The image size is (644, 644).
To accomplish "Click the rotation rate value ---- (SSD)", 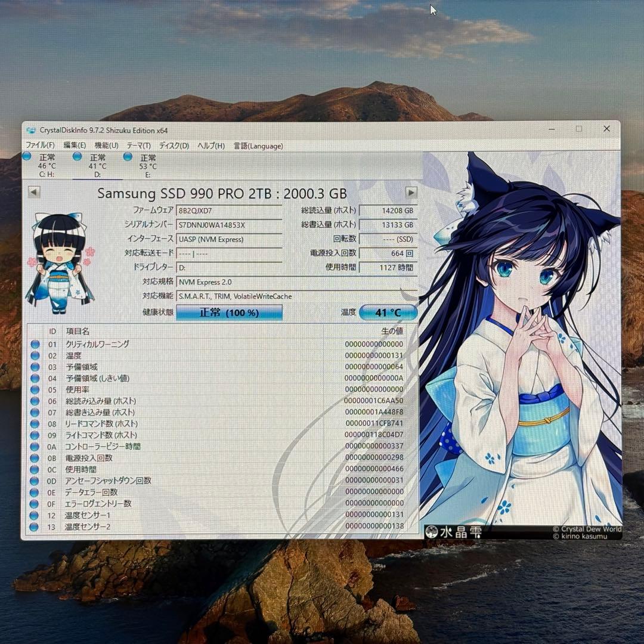I will pyautogui.click(x=388, y=239).
